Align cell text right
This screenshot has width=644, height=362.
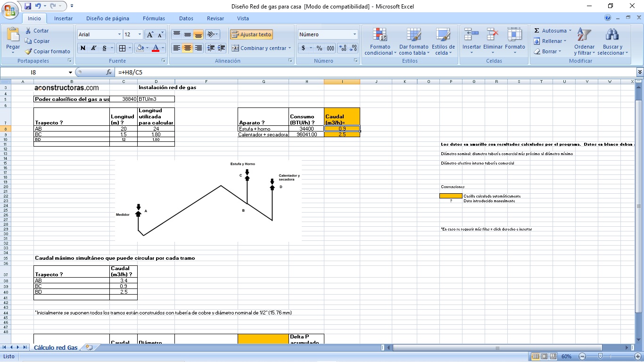tap(198, 48)
